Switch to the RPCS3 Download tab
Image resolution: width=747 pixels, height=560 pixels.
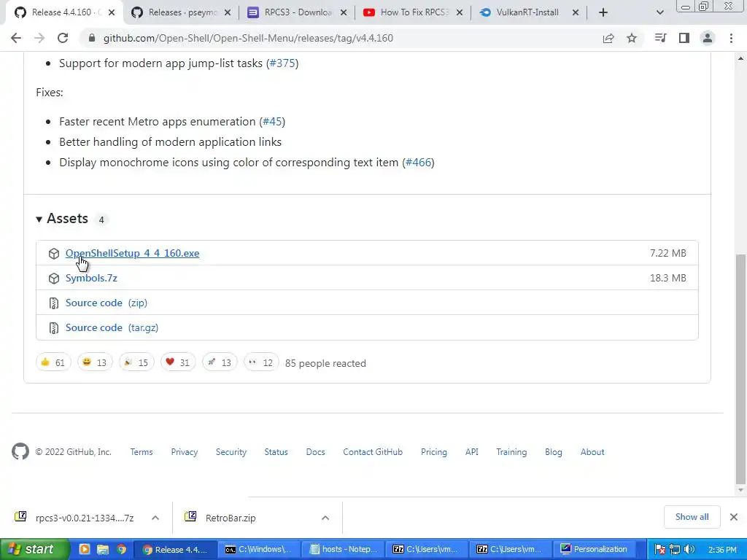(x=298, y=12)
